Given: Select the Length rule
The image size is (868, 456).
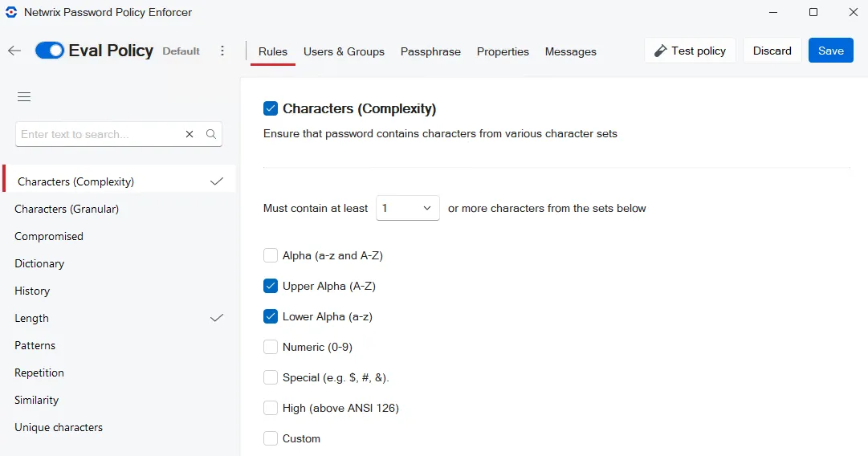Looking at the screenshot, I should (x=120, y=318).
